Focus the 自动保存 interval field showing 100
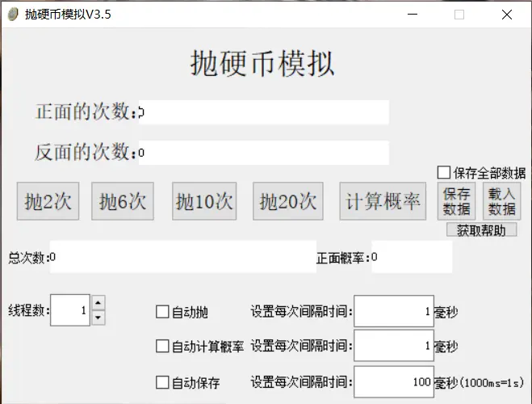 pos(393,382)
